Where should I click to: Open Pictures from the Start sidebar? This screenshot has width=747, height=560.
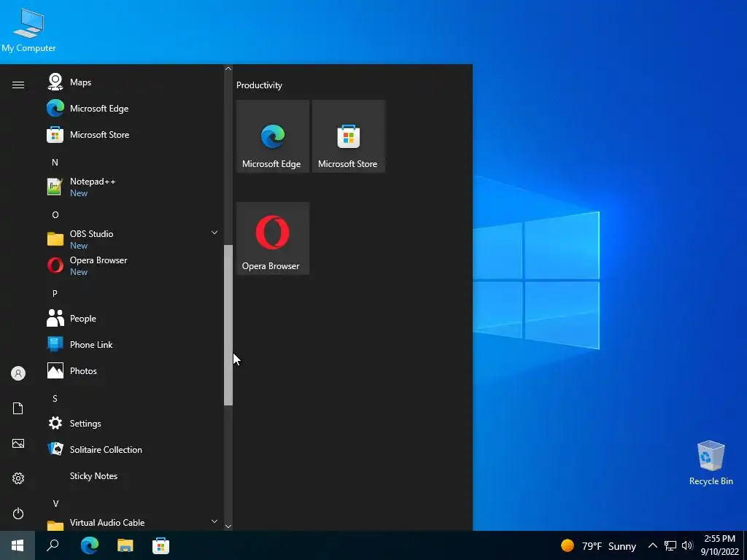(18, 443)
